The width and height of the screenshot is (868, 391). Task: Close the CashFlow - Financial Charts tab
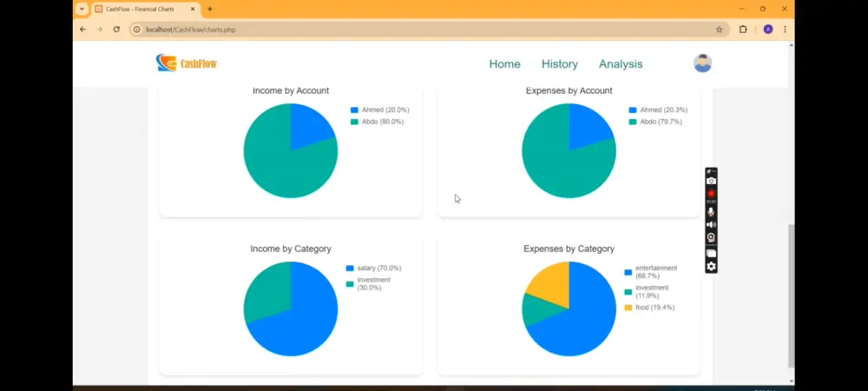(x=193, y=9)
